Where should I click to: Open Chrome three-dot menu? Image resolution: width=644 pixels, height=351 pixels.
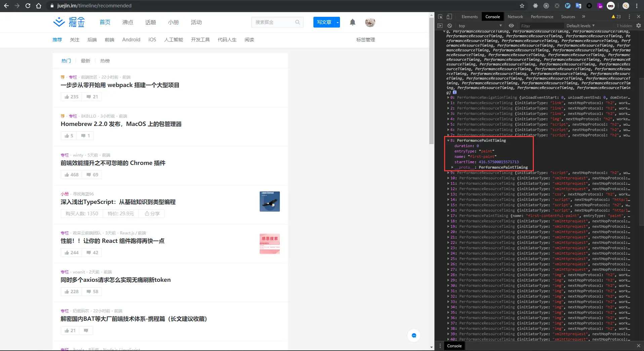point(637,6)
